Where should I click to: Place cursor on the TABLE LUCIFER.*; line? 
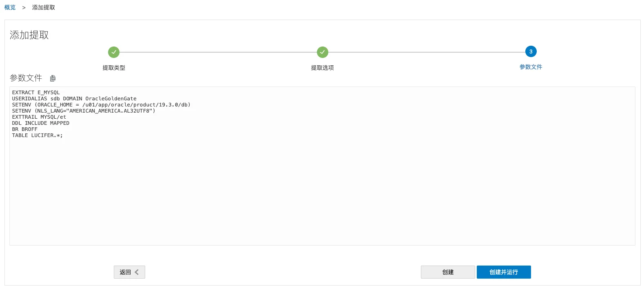pos(38,135)
